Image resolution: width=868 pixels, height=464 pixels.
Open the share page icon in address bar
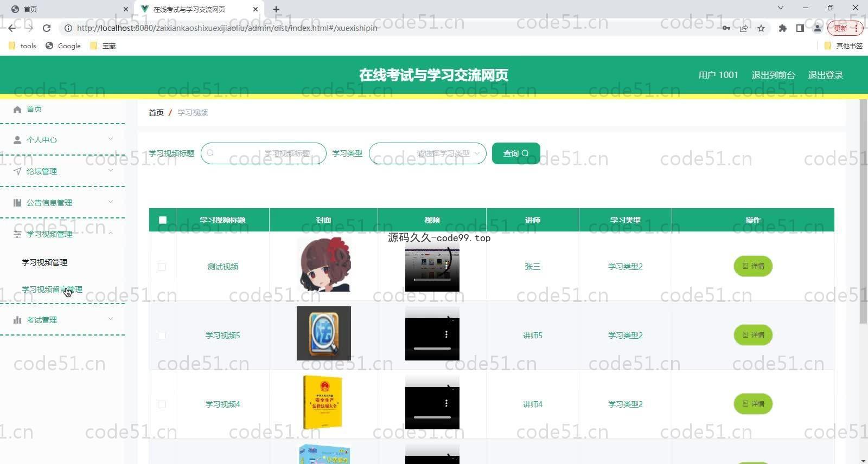744,28
